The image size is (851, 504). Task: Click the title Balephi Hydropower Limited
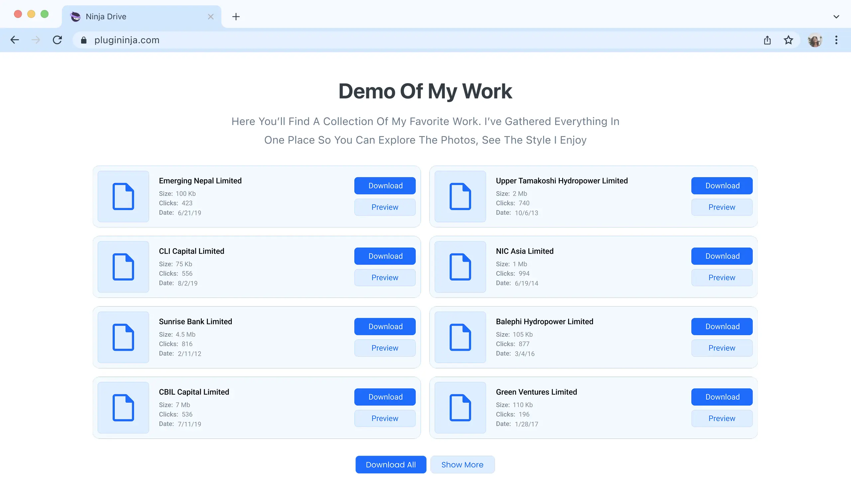[x=545, y=321]
